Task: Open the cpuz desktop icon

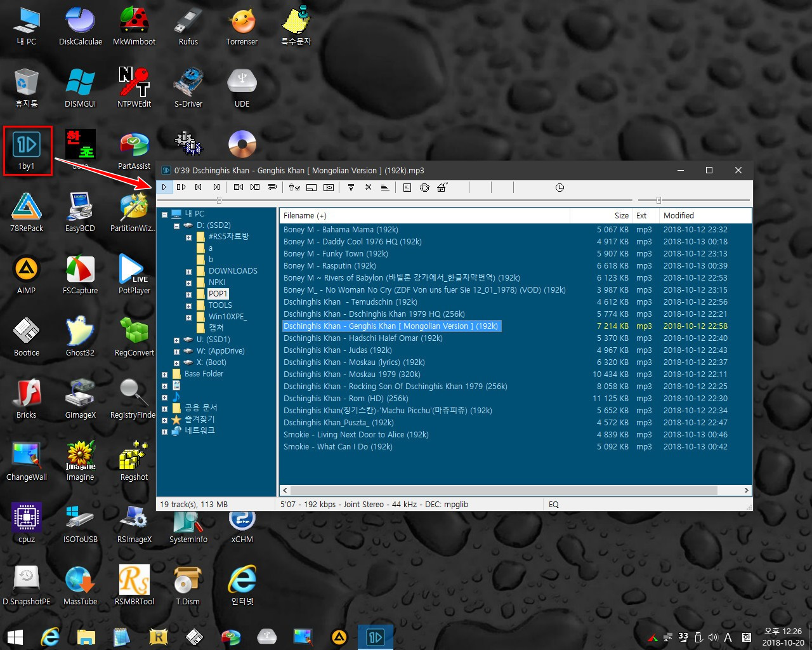Action: coord(27,524)
